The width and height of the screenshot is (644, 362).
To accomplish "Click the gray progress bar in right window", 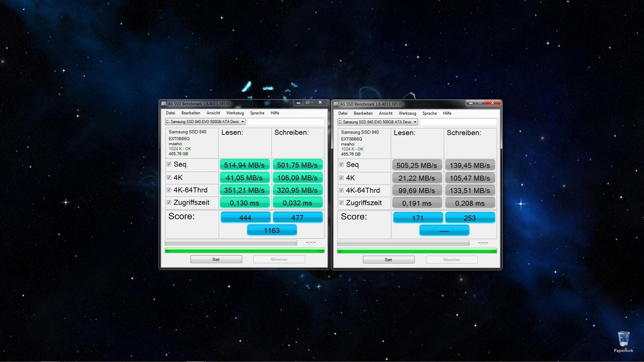I will [403, 243].
